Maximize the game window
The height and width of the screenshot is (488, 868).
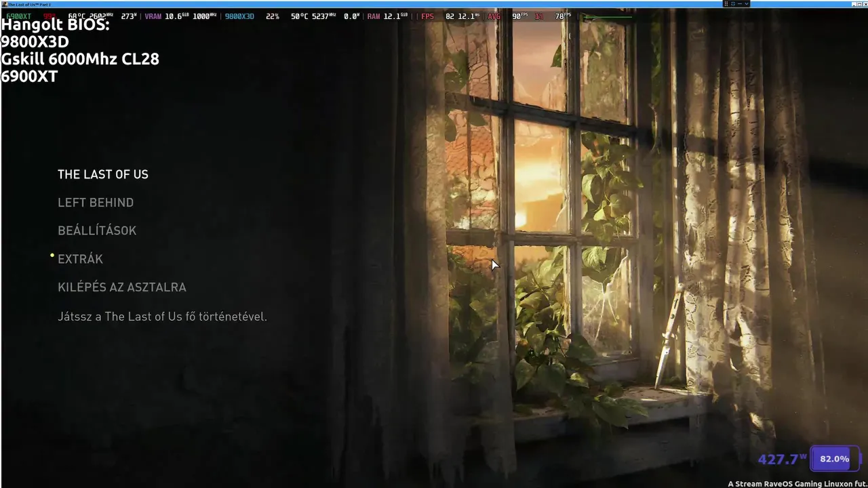coord(859,4)
